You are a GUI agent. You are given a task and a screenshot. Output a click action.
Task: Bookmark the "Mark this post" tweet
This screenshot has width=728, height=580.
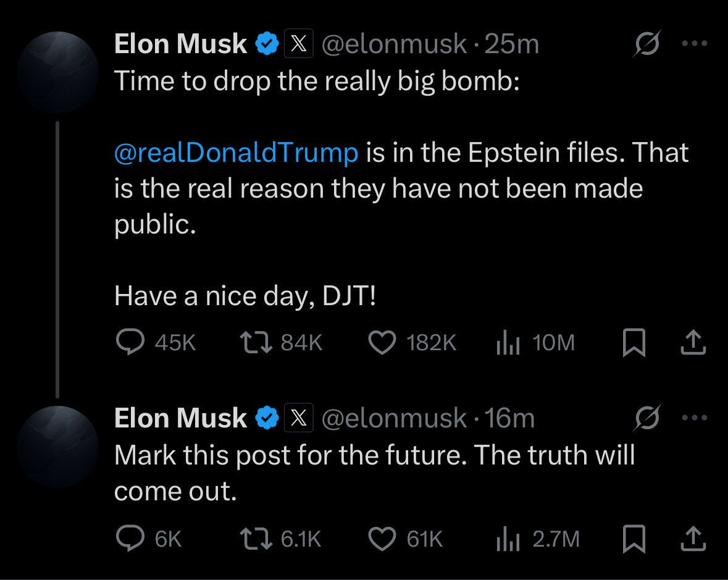coord(634,539)
